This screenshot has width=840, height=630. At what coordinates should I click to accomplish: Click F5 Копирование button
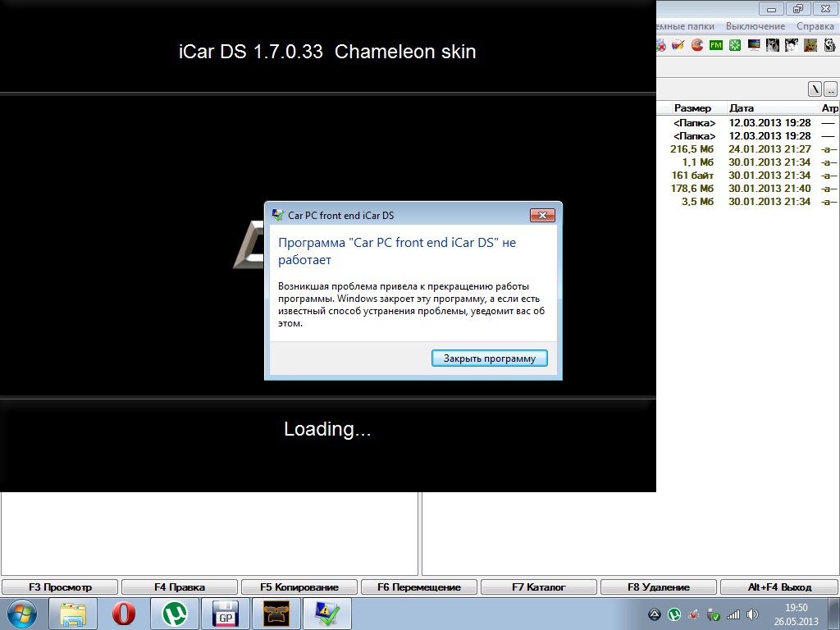coord(299,587)
